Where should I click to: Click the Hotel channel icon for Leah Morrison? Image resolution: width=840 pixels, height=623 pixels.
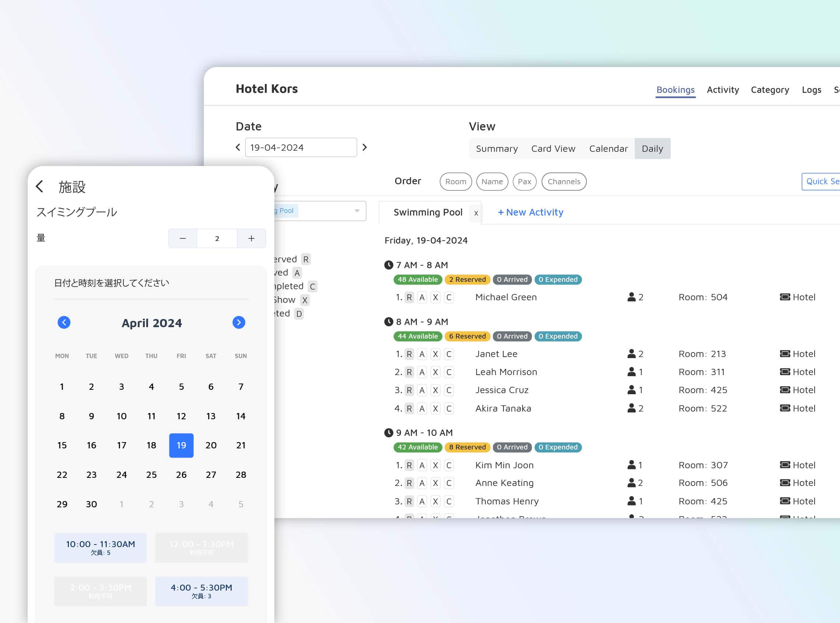click(x=785, y=371)
